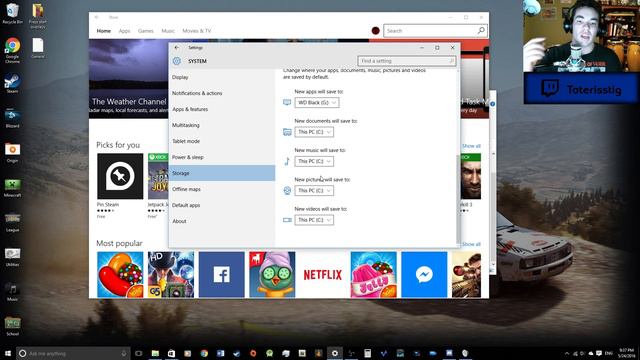Open the Messenger app tile
This screenshot has height=360, width=640.
click(424, 275)
